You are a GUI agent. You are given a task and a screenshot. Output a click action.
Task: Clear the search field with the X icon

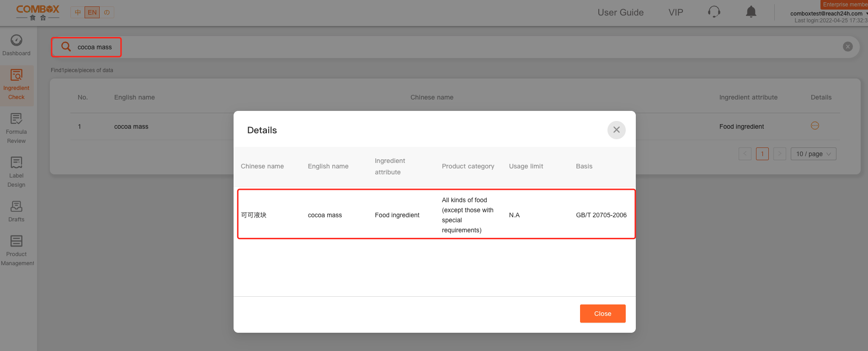(x=848, y=47)
